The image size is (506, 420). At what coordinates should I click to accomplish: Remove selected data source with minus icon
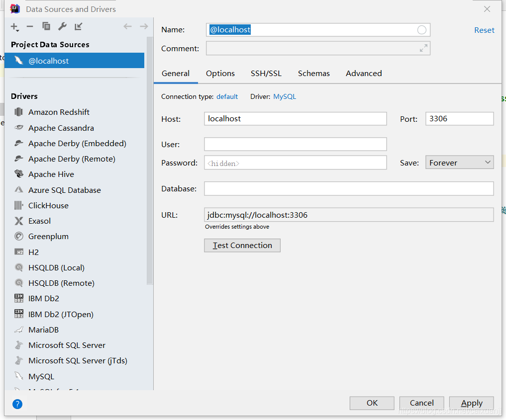pos(30,26)
